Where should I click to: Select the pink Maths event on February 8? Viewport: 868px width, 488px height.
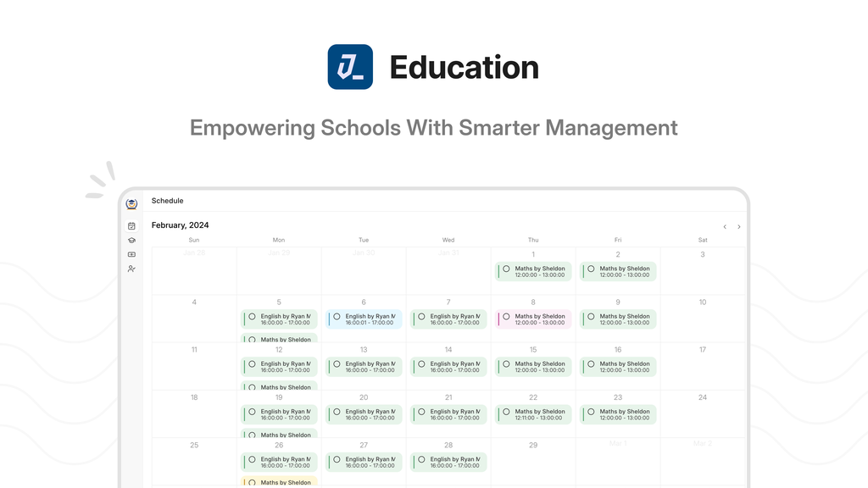point(533,319)
